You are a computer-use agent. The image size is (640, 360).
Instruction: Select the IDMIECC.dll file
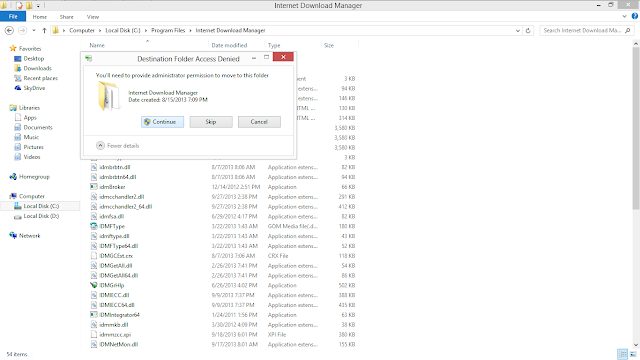114,295
